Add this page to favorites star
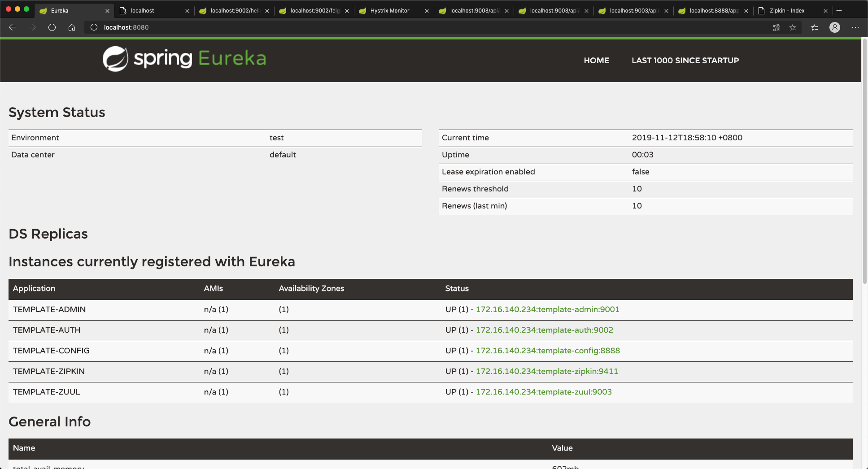 coord(793,27)
